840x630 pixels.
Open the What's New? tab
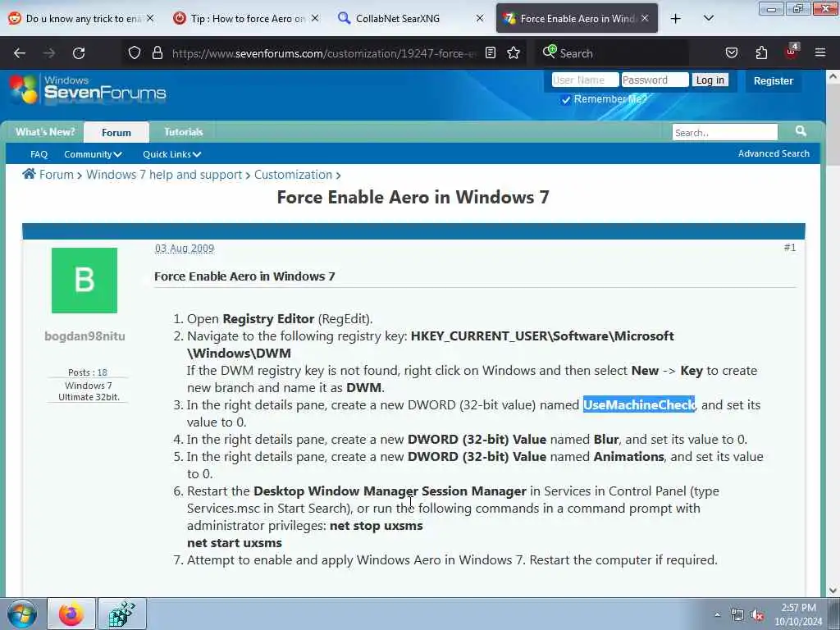click(45, 132)
